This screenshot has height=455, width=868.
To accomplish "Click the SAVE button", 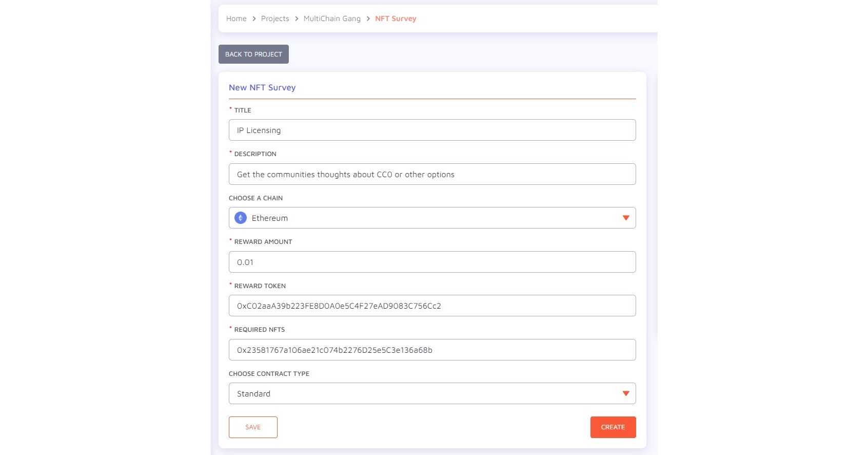I will click(x=253, y=427).
